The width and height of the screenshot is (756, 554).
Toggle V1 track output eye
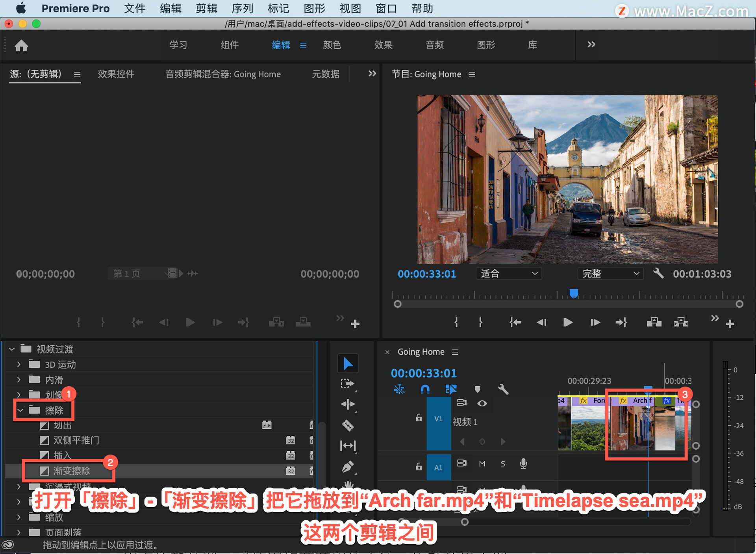(x=482, y=403)
